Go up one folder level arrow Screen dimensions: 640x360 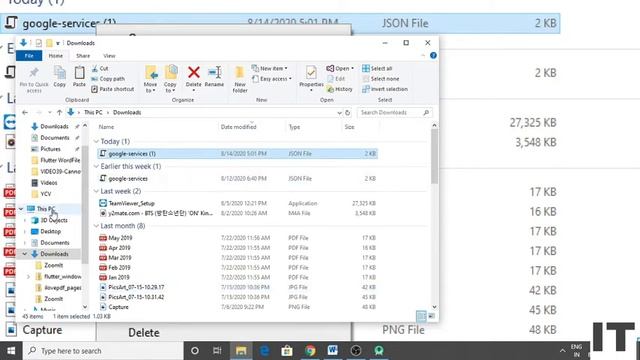(60, 112)
